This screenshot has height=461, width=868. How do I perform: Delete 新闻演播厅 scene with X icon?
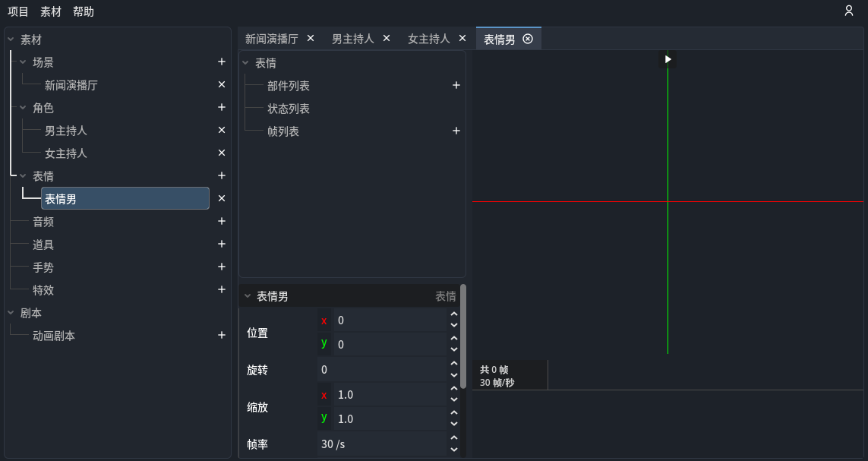(222, 85)
